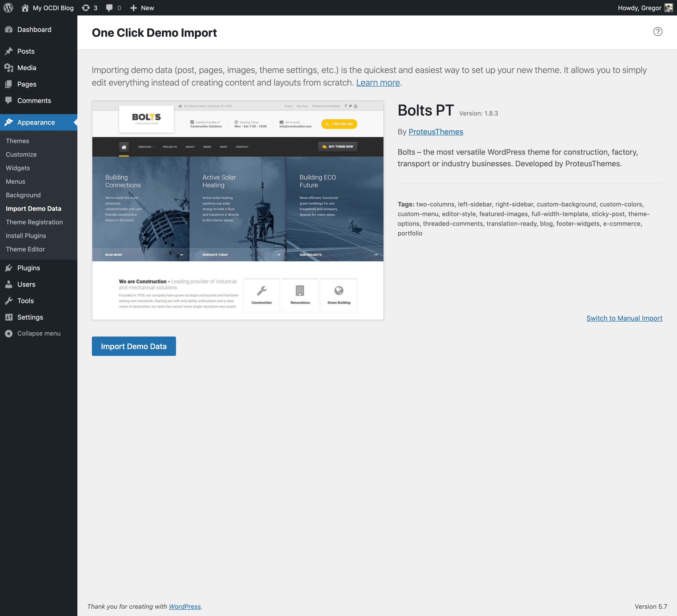Click the Settings sliders icon

pos(9,317)
